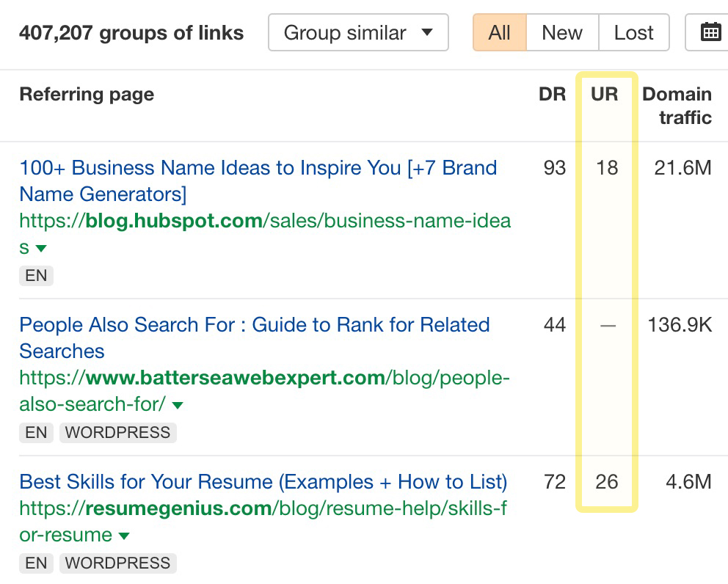Expand the resumegenius.com URL details caret

(x=123, y=535)
